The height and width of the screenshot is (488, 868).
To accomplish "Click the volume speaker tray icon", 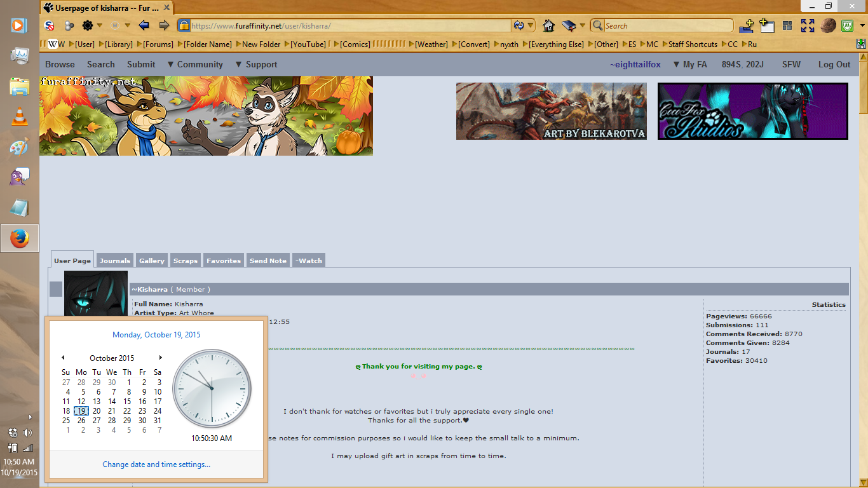I will (x=27, y=433).
